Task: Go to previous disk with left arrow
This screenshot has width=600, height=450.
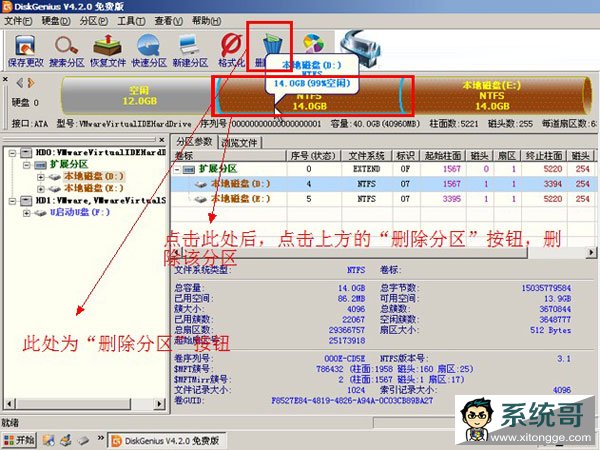Action: (20, 82)
